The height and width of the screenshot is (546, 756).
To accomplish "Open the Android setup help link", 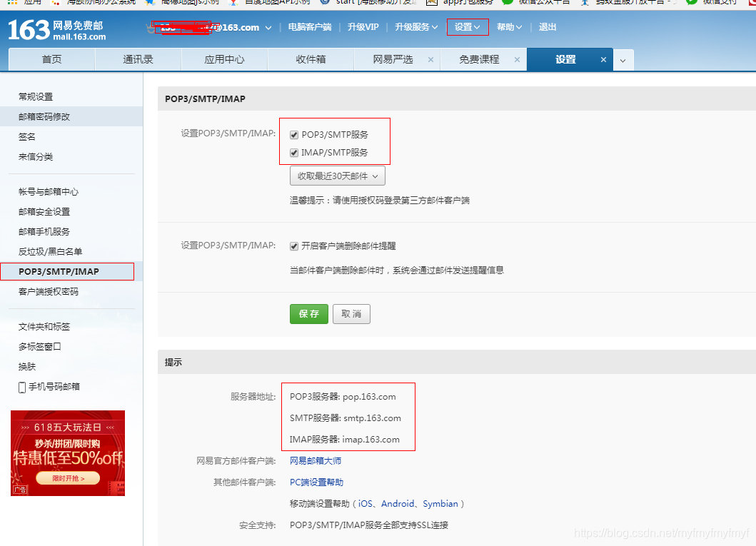I will (x=398, y=504).
